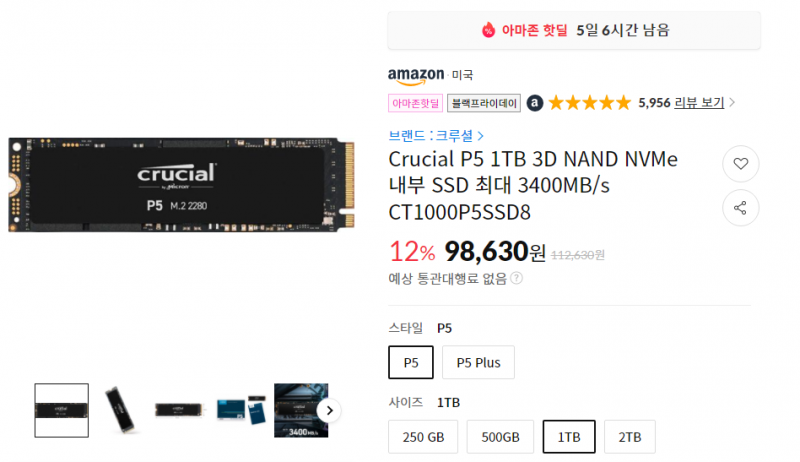Open the 리뷰 보기 reviews link
This screenshot has width=800, height=462.
pyautogui.click(x=699, y=102)
